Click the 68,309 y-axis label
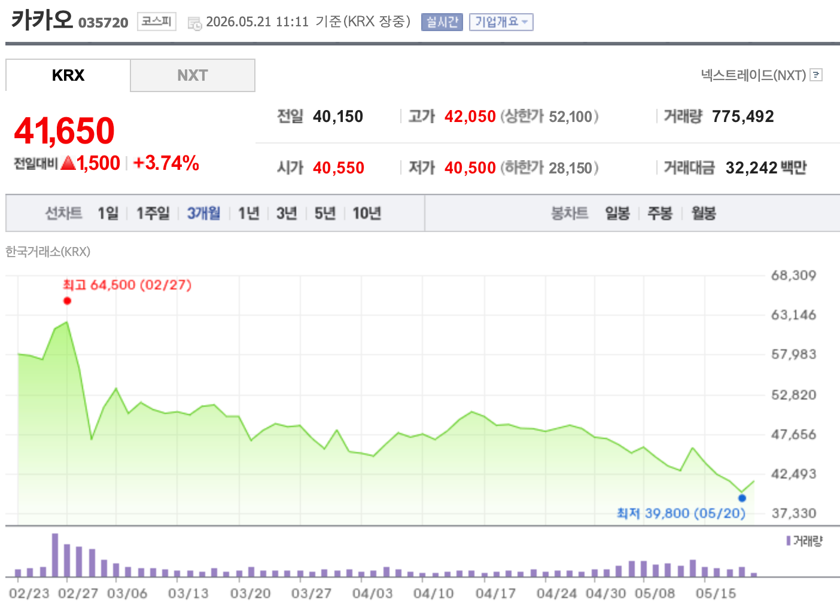Viewport: 840px width, 616px height. pos(793,276)
